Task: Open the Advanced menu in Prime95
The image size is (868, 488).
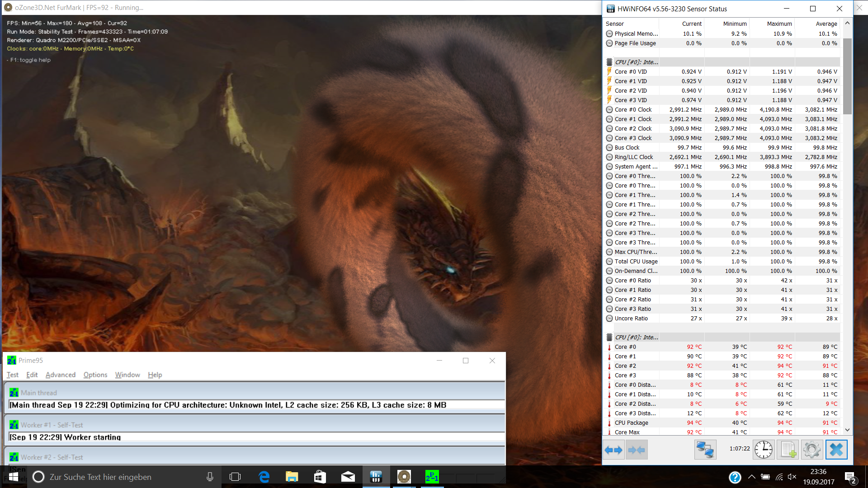Action: (x=60, y=375)
